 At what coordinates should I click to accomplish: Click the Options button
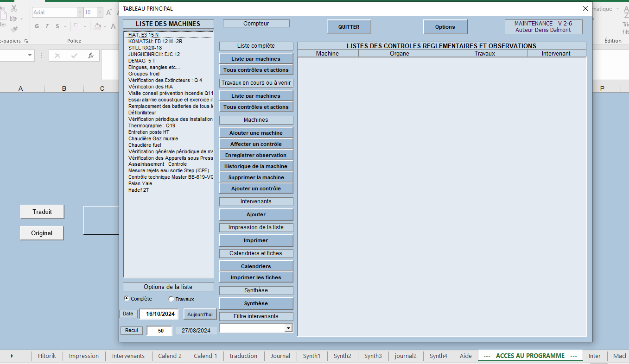click(445, 27)
